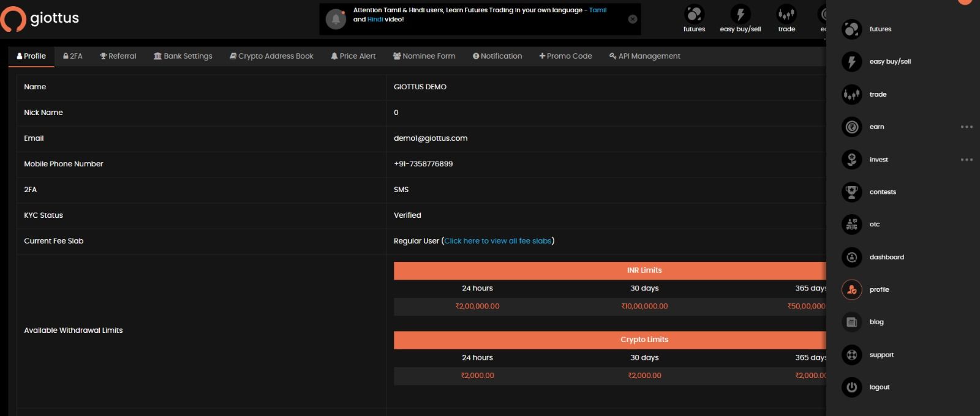Open the contests trophy icon
Image resolution: width=980 pixels, height=416 pixels.
pyautogui.click(x=851, y=192)
